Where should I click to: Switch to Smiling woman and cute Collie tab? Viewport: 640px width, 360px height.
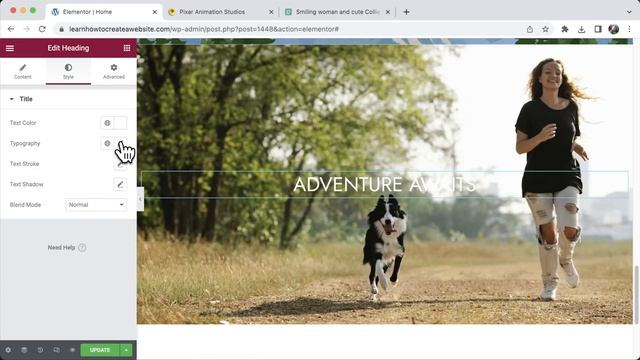[x=338, y=12]
